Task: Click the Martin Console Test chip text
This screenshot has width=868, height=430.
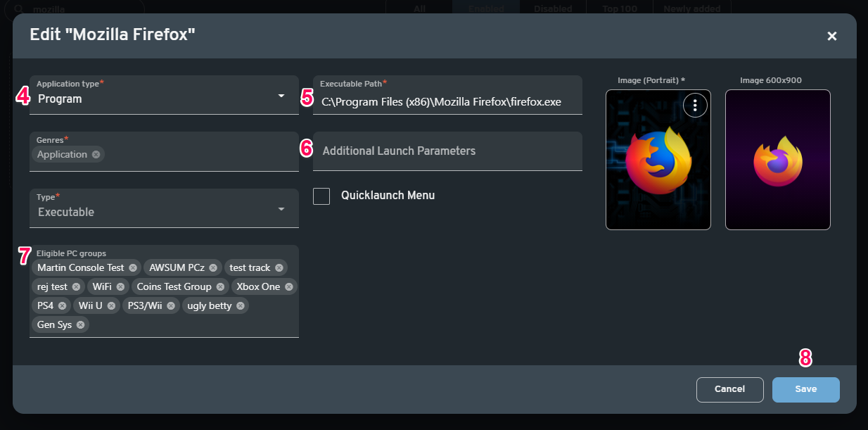Action: coord(81,267)
